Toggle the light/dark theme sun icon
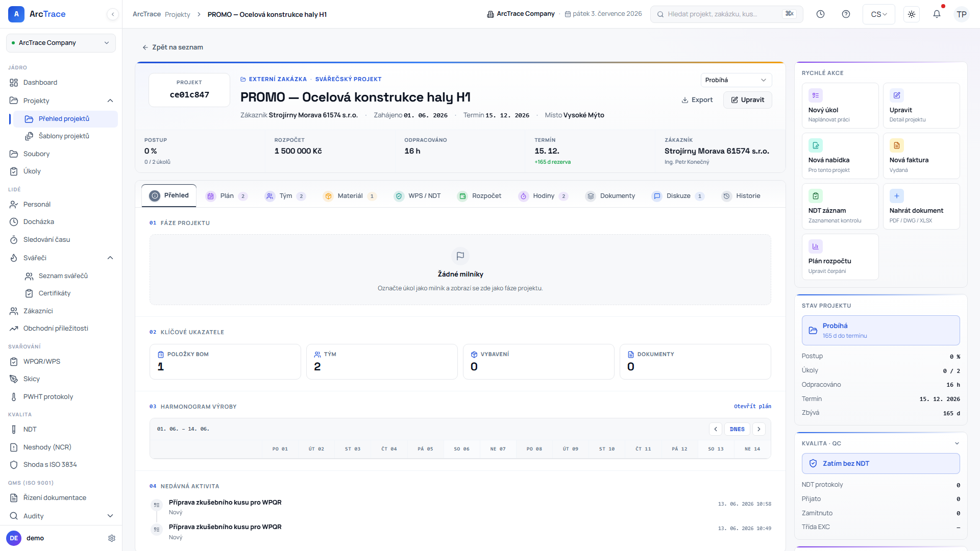 (x=912, y=14)
